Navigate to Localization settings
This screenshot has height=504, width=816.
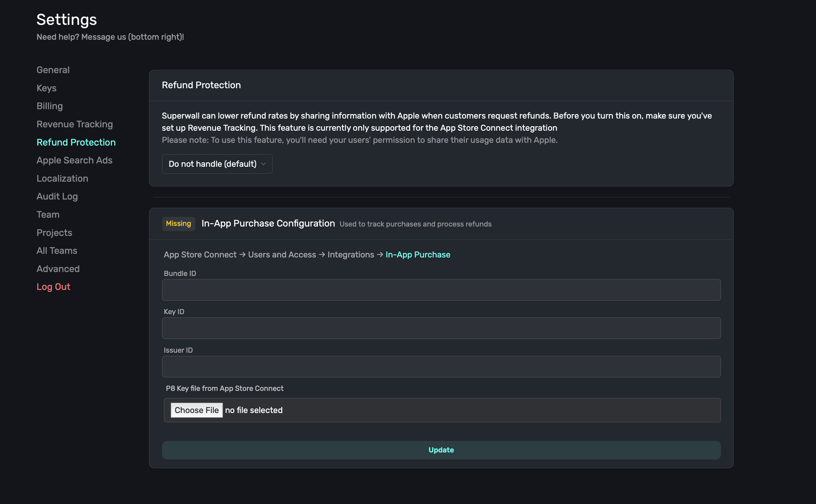62,178
